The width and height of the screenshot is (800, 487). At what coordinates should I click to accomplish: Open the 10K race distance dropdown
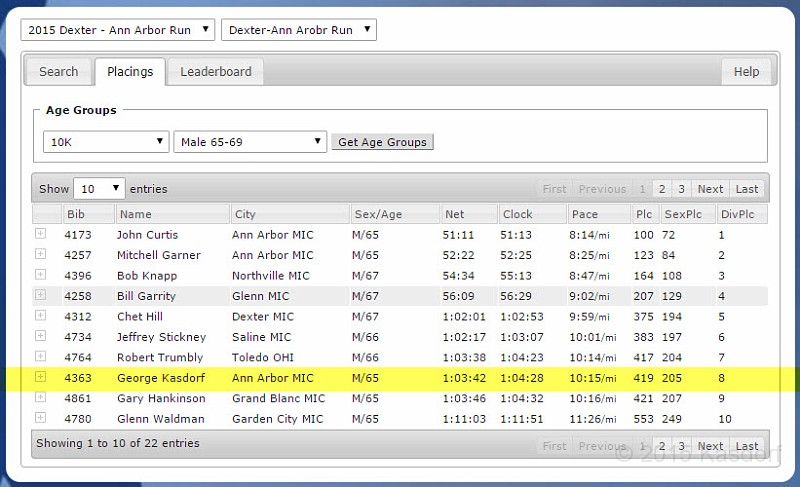point(106,142)
